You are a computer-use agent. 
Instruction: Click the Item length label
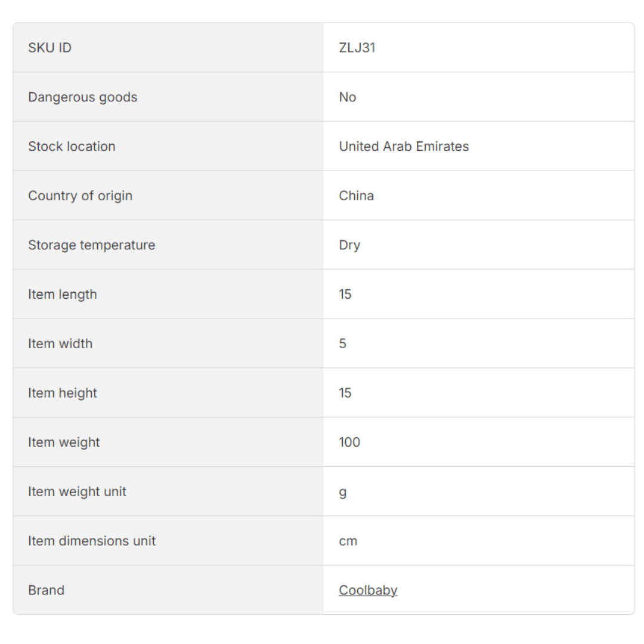coord(62,295)
